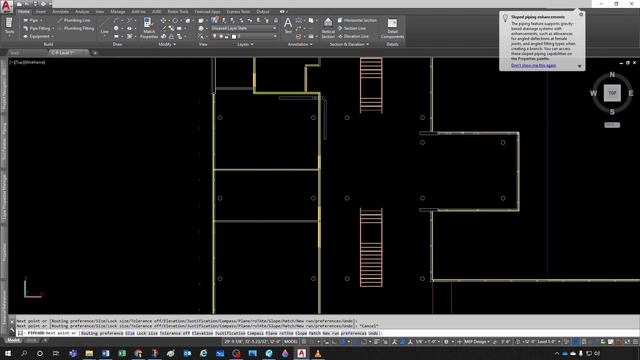Open the Equipment dropdown arrow
This screenshot has height=360, width=640.
pyautogui.click(x=52, y=36)
